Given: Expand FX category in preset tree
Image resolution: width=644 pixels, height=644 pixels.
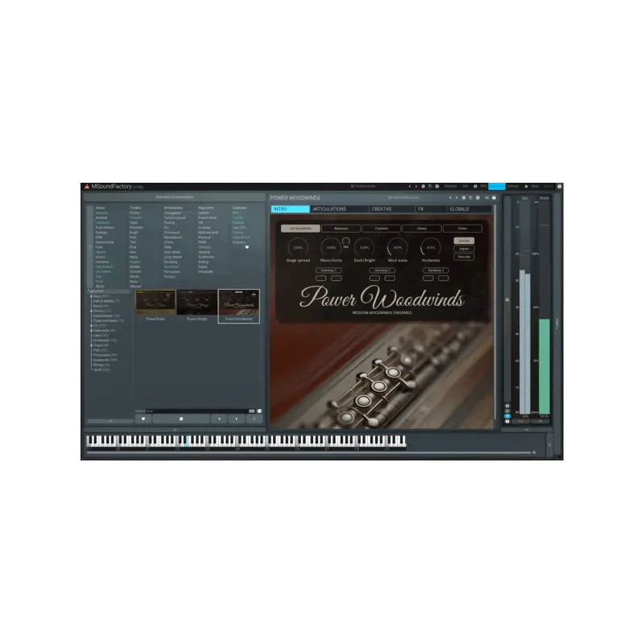Looking at the screenshot, I should (x=91, y=326).
